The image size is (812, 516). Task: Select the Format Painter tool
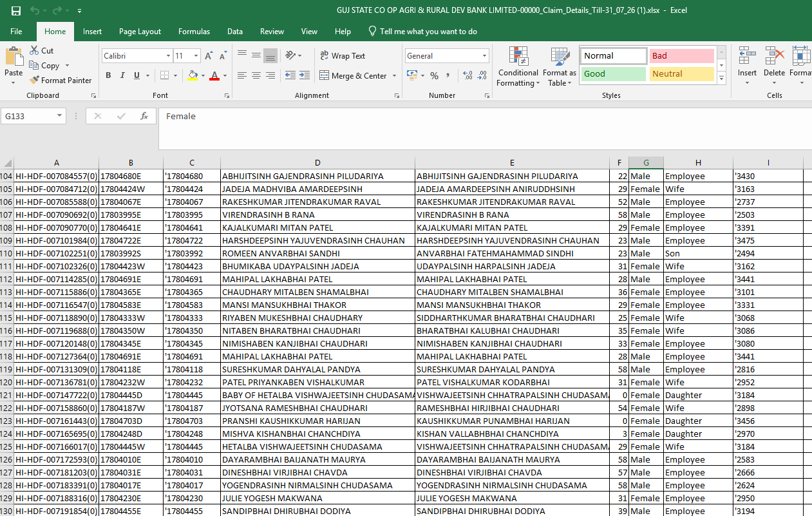pos(60,81)
